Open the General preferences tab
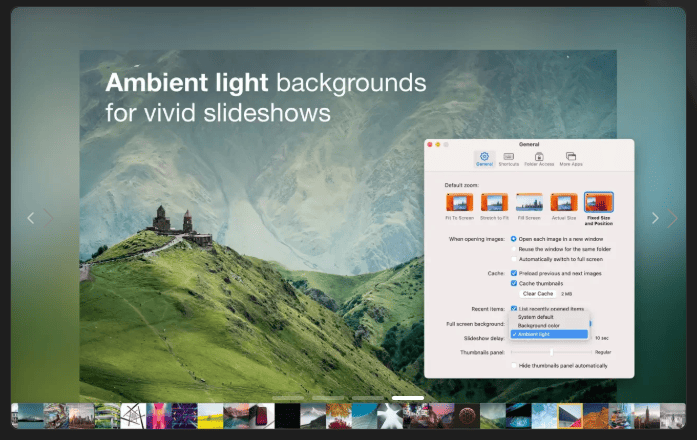The image size is (697, 440). tap(484, 159)
